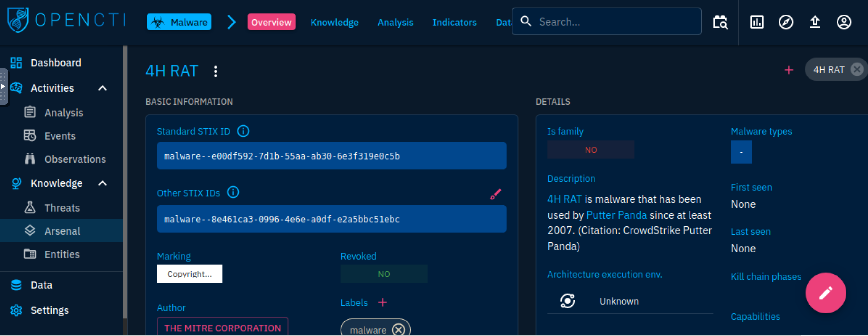
Task: Remove the 4H RAT alias chip
Action: point(857,69)
